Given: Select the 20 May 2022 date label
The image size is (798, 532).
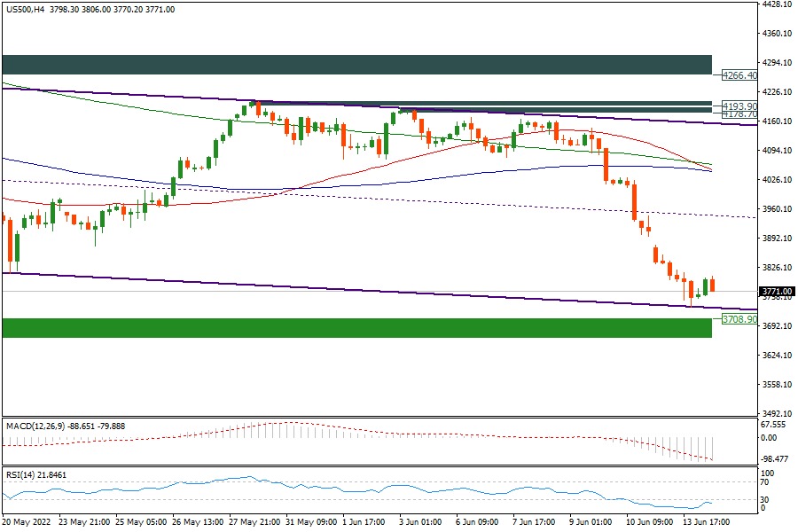Looking at the screenshot, I should [x=27, y=523].
